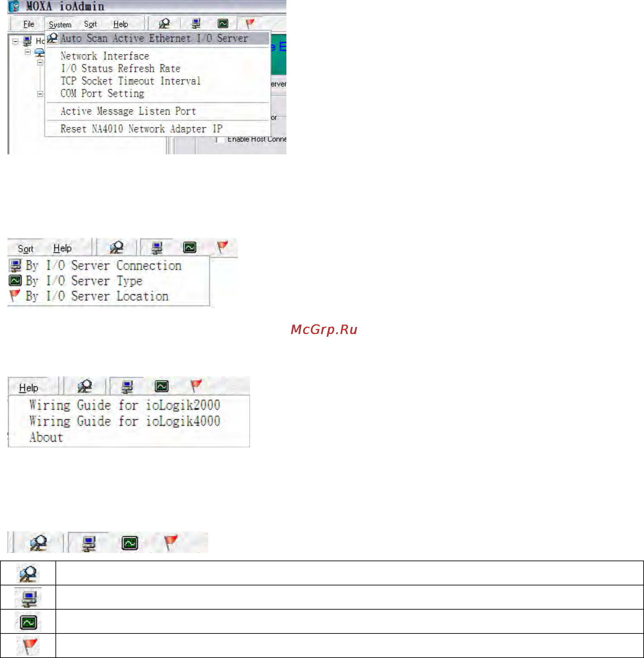
Task: Click the scan icon in the first table row
Action: [x=29, y=574]
